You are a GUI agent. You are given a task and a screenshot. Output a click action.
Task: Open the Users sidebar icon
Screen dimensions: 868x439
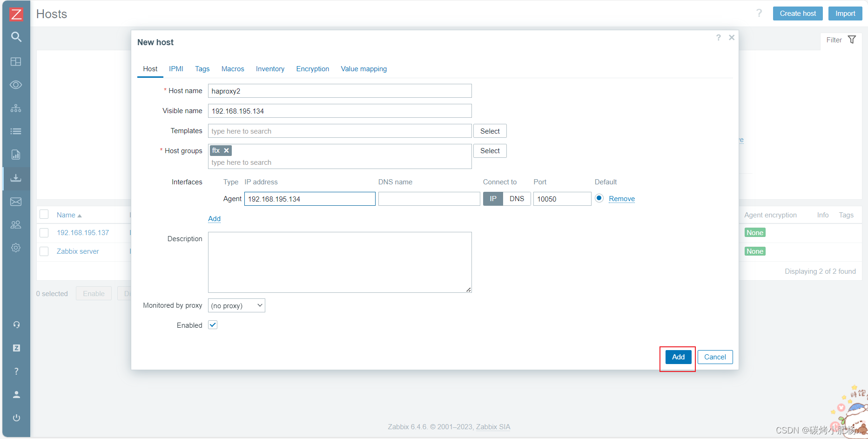[16, 225]
